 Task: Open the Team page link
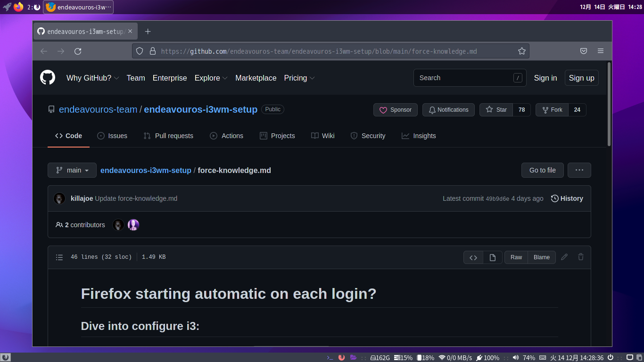point(136,78)
